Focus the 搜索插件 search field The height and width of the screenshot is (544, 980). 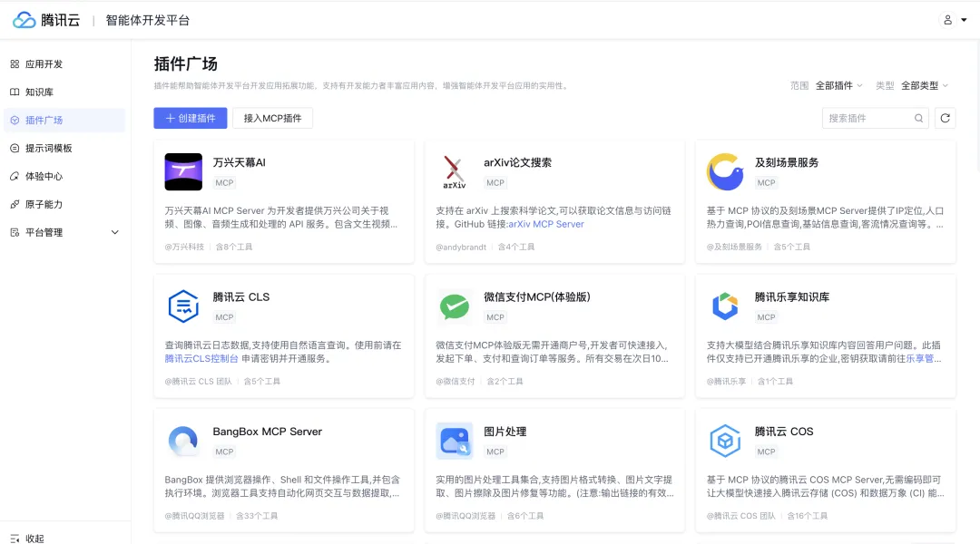click(875, 118)
